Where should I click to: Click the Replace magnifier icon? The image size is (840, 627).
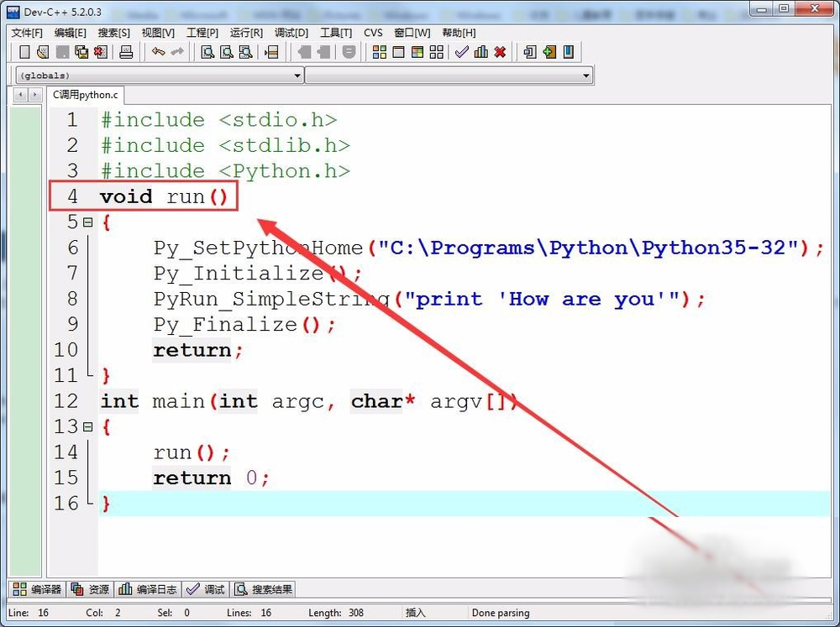[227, 52]
